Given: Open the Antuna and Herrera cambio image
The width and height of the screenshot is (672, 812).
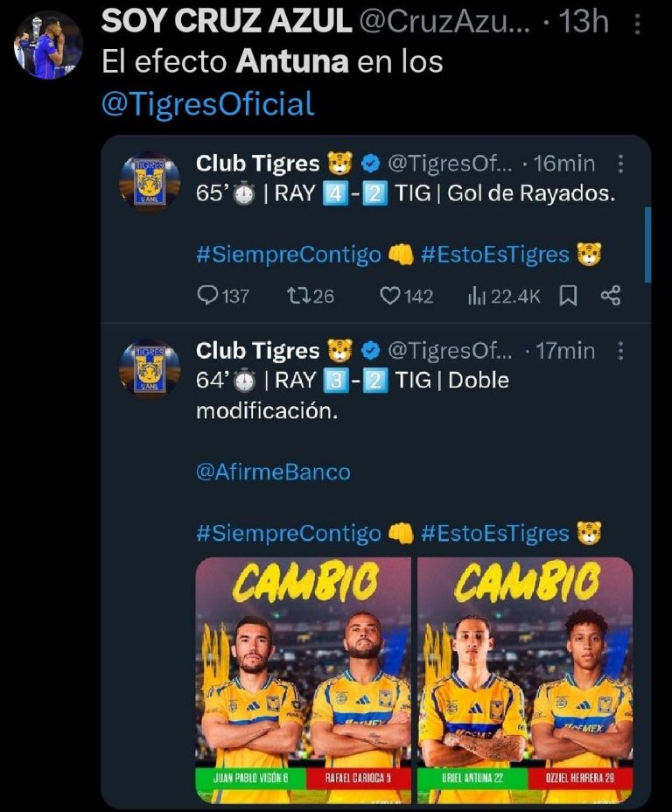Looking at the screenshot, I should pyautogui.click(x=525, y=680).
